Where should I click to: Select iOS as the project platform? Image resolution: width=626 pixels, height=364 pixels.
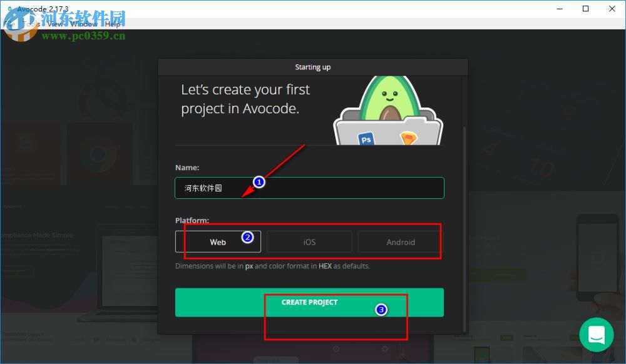[309, 242]
